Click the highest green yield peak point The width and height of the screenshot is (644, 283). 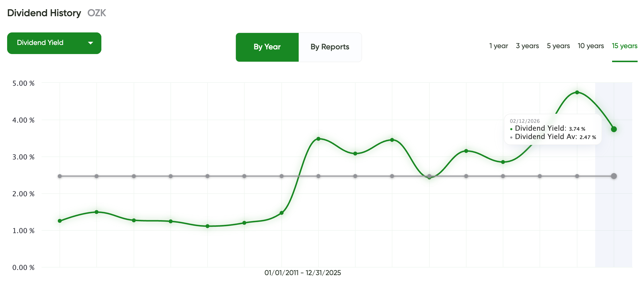[x=577, y=92]
